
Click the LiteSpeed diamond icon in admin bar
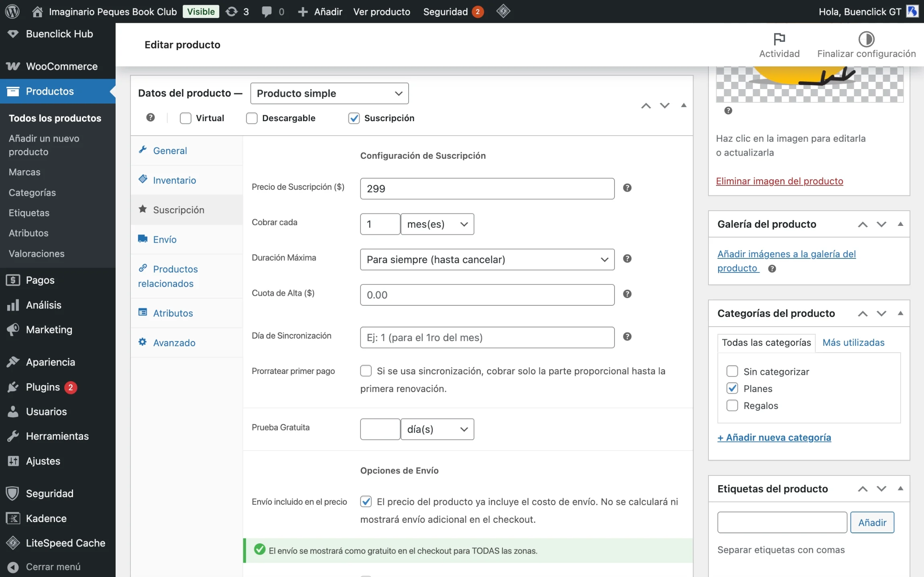(x=503, y=11)
